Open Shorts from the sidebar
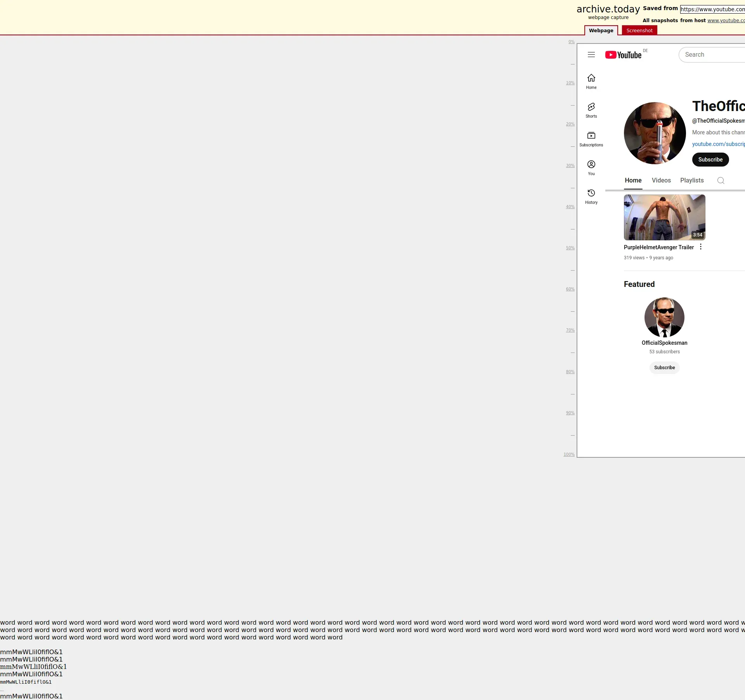 [591, 110]
